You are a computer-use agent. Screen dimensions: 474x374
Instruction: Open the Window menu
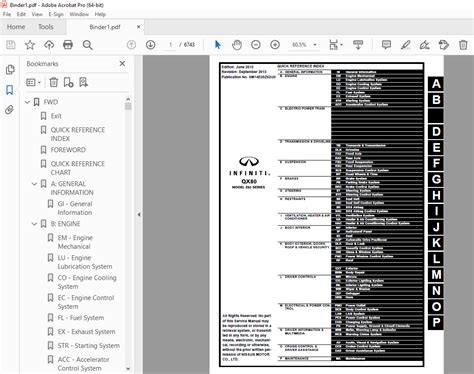click(79, 14)
